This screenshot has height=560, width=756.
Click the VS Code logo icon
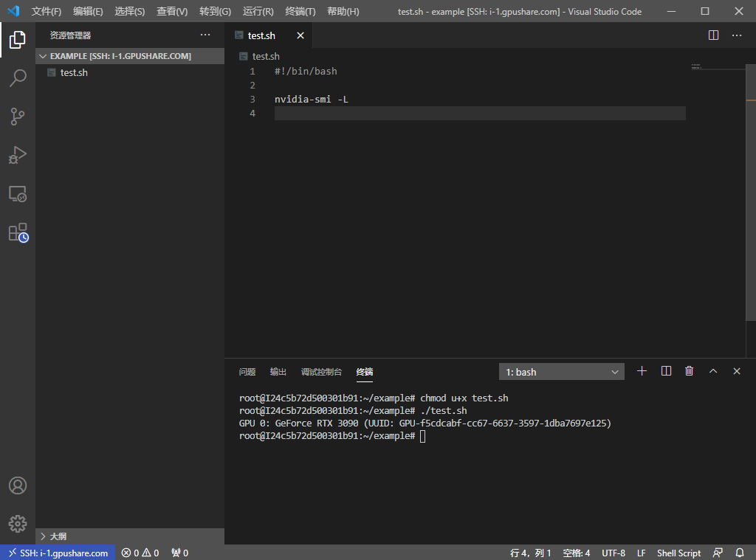[13, 10]
